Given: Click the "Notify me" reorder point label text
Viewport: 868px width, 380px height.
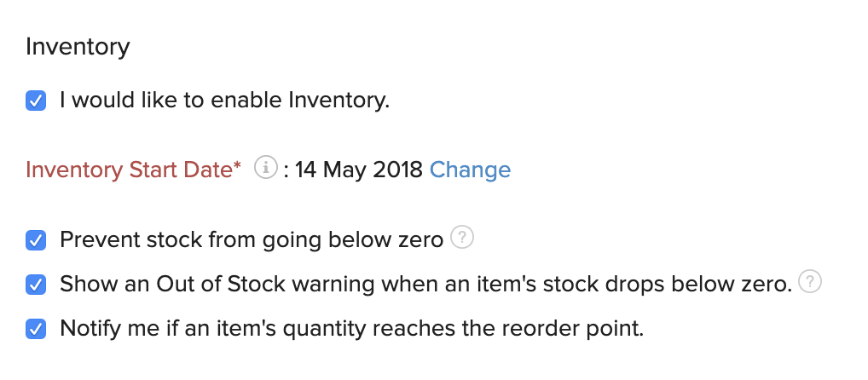Looking at the screenshot, I should (351, 328).
